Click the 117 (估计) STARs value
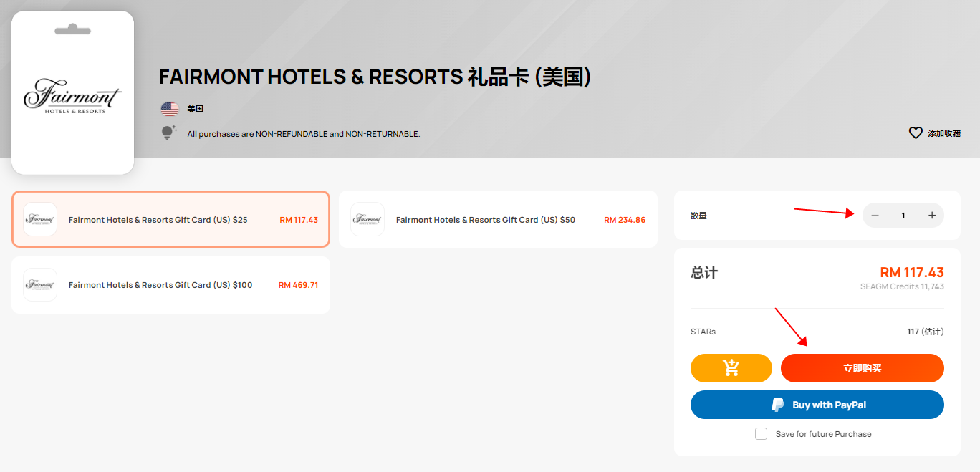Image resolution: width=980 pixels, height=472 pixels. tap(926, 332)
